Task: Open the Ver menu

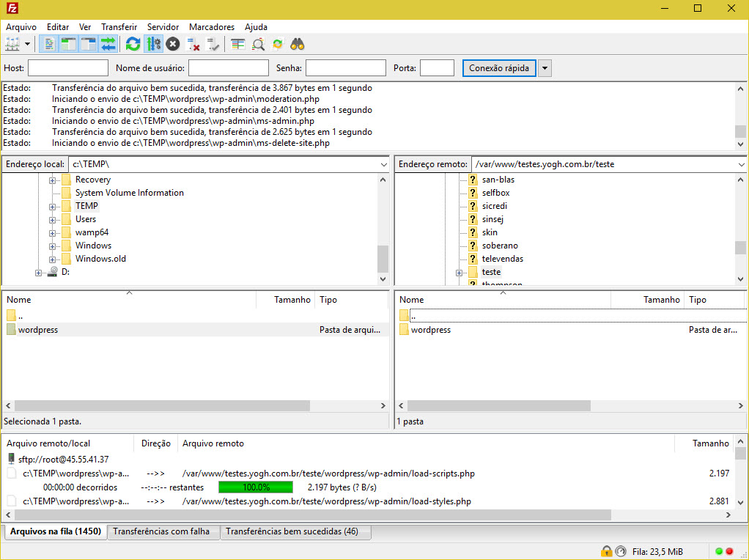Action: click(85, 27)
